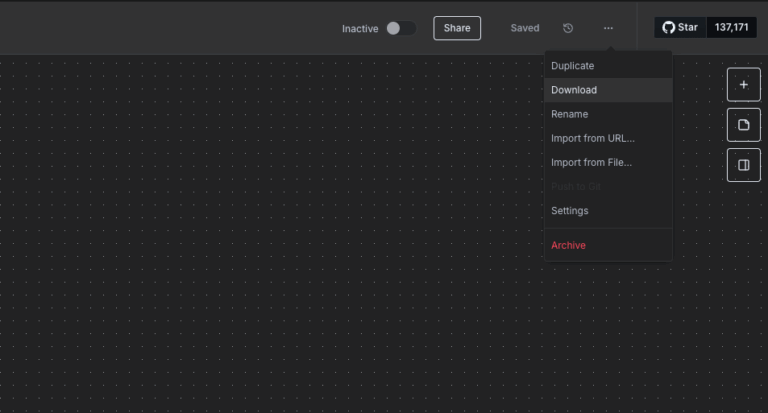The height and width of the screenshot is (413, 768).
Task: Select Import from File... option
Action: [591, 162]
